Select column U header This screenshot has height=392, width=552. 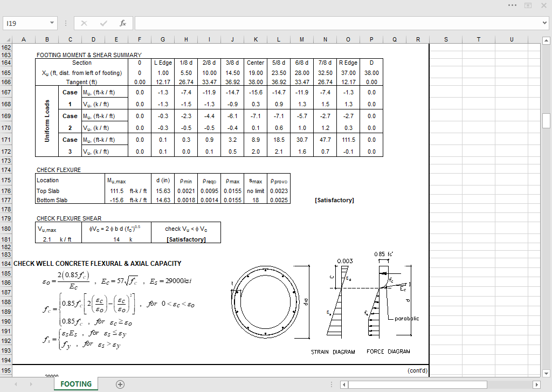pyautogui.click(x=512, y=39)
